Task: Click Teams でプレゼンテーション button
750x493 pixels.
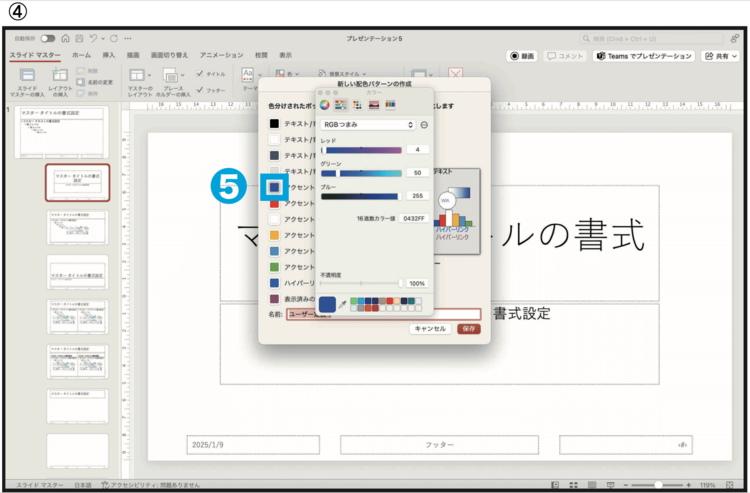Action: [x=644, y=56]
